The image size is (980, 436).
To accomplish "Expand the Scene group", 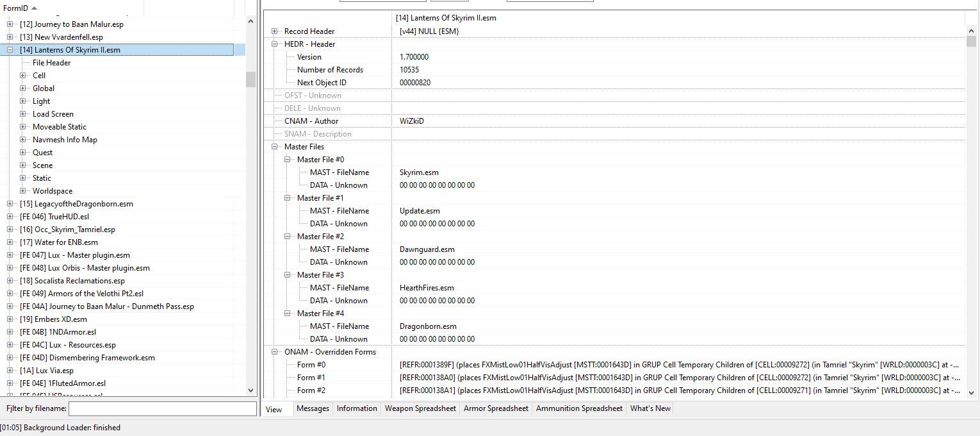I will (22, 165).
